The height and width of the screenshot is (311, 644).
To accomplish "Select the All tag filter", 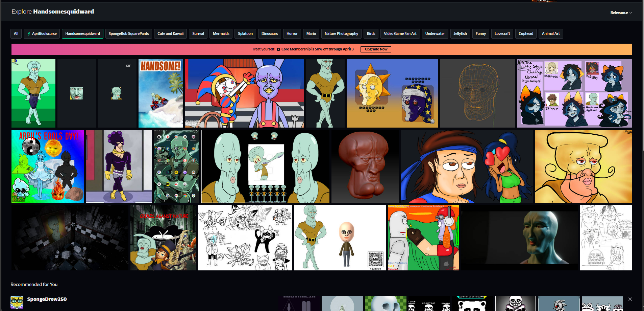I will [16, 34].
